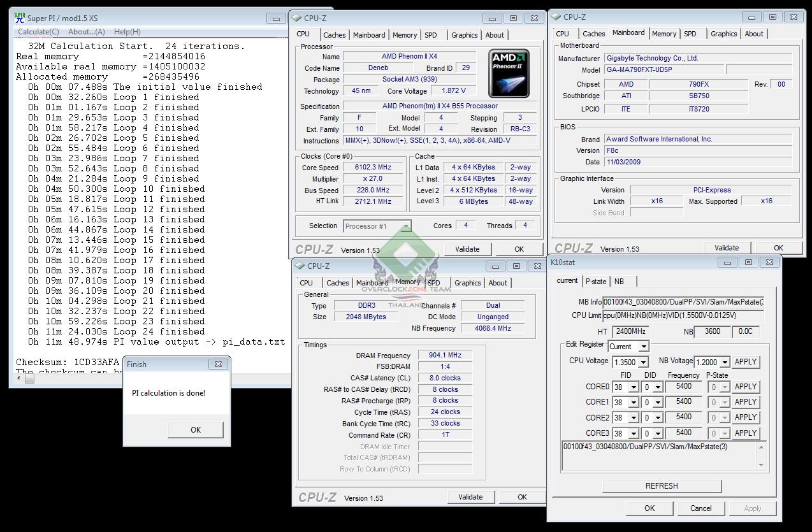Image resolution: width=812 pixels, height=532 pixels.
Task: Click down arrow of K10stat log scrollbar
Action: tap(760, 465)
